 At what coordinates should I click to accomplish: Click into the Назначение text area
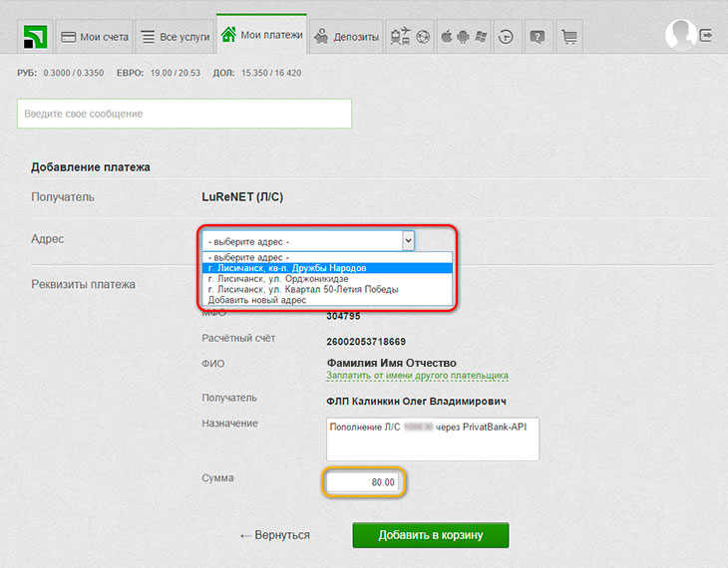(x=433, y=439)
